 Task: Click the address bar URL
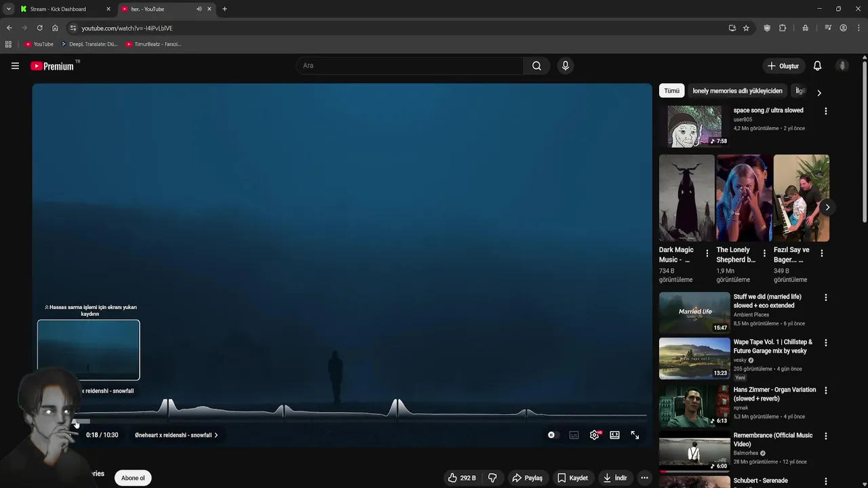click(x=127, y=28)
